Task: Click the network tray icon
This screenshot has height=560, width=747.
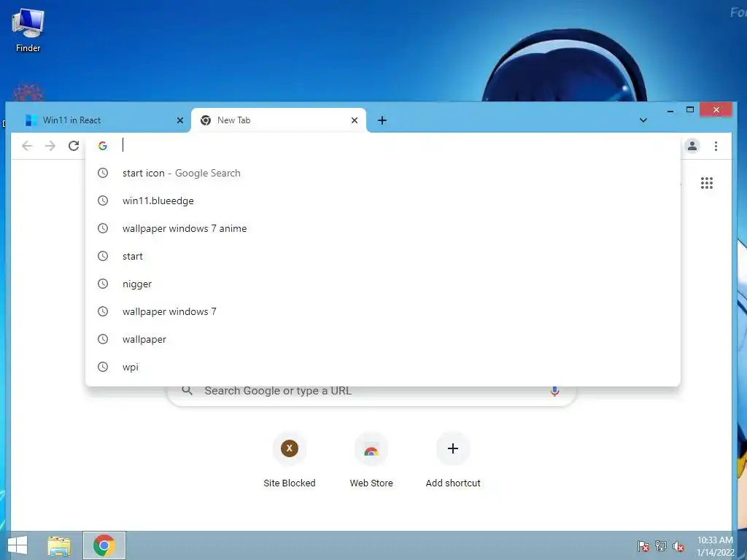Action: [x=661, y=545]
